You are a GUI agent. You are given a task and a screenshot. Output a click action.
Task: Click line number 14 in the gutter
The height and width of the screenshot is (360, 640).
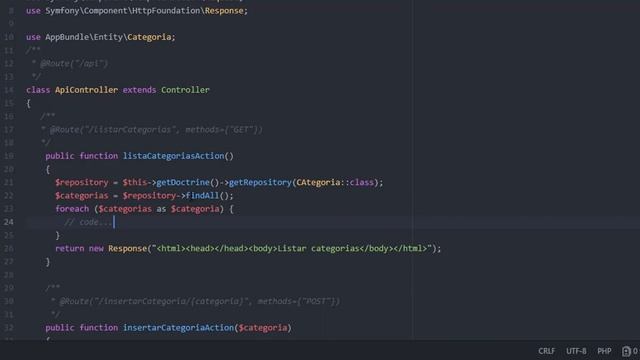(9, 90)
